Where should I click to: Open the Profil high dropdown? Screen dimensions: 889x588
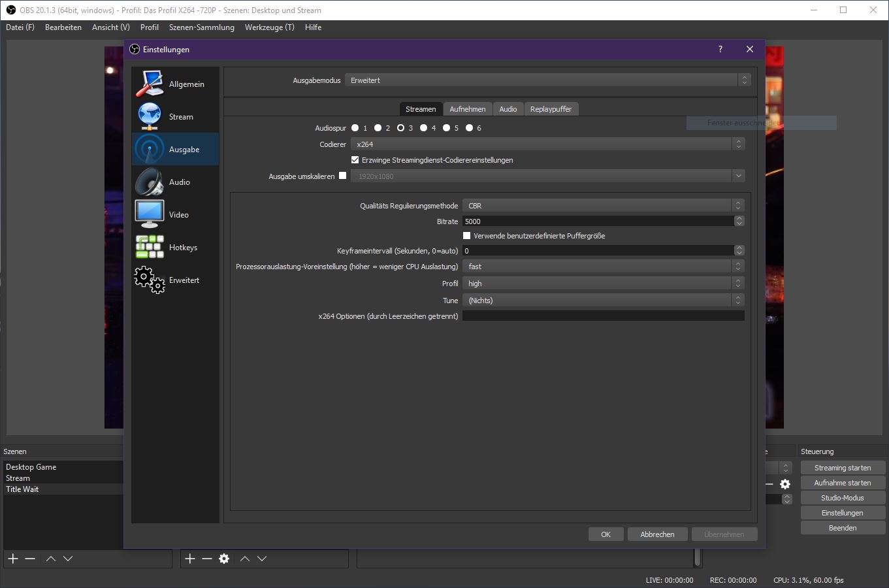click(603, 283)
